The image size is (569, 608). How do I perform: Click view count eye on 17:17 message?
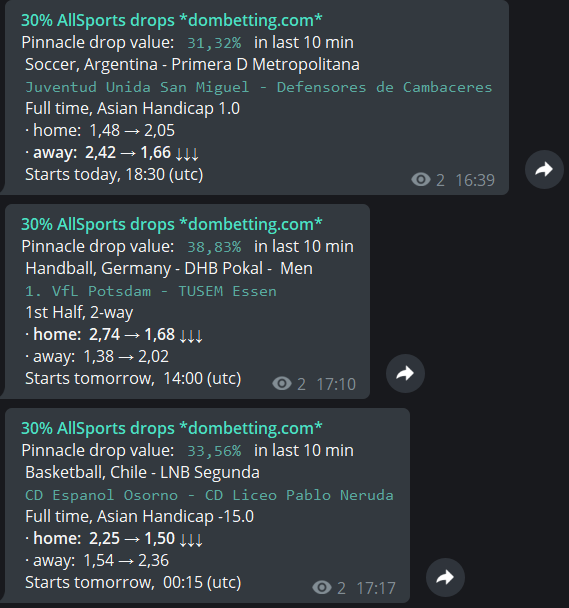[x=322, y=587]
